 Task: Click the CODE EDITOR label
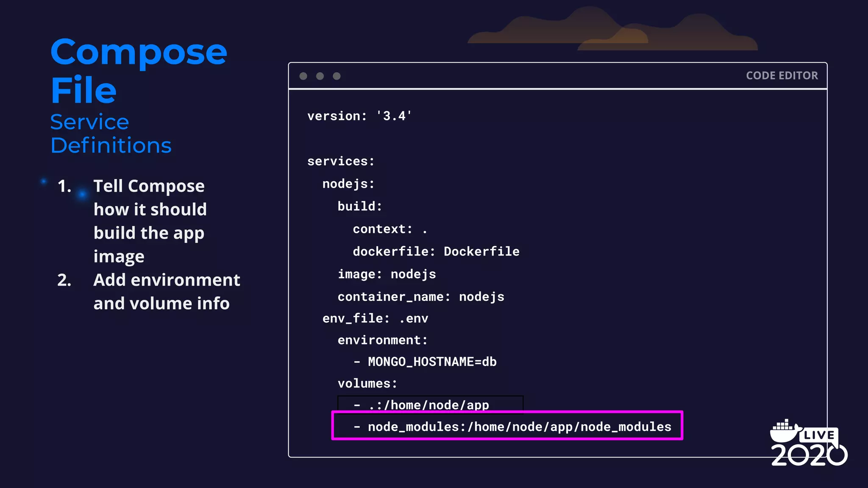[x=782, y=76]
